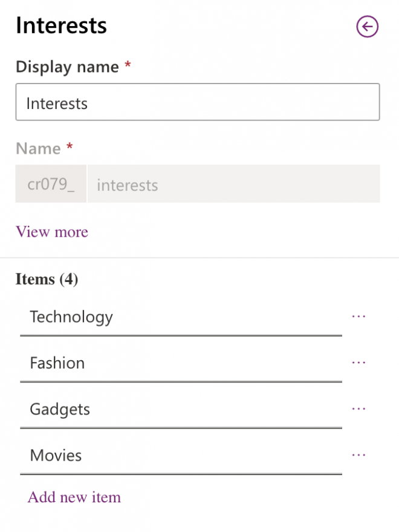Click the greyed Name field label
The width and height of the screenshot is (399, 532).
click(x=38, y=148)
